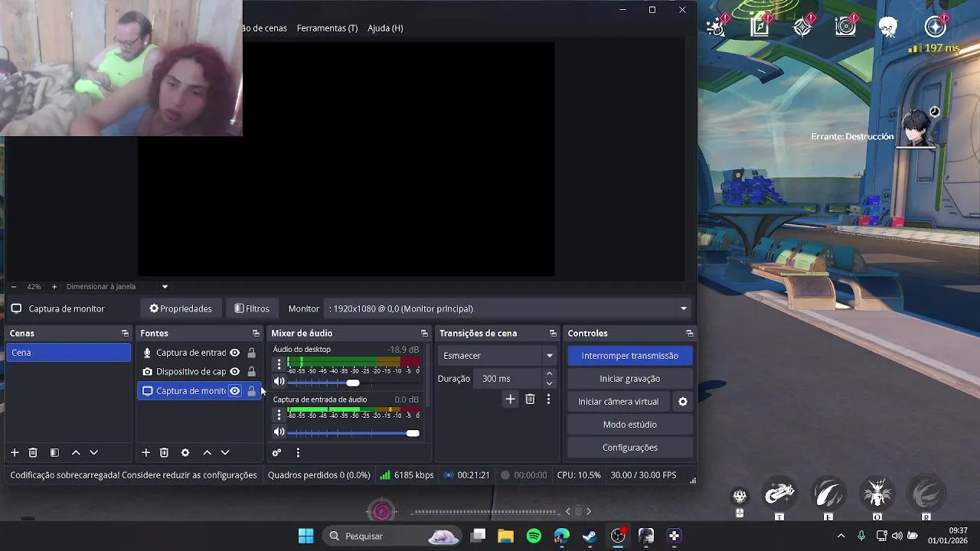Open the game's record-player jukebox icon
This screenshot has width=980, height=551.
coord(846,26)
